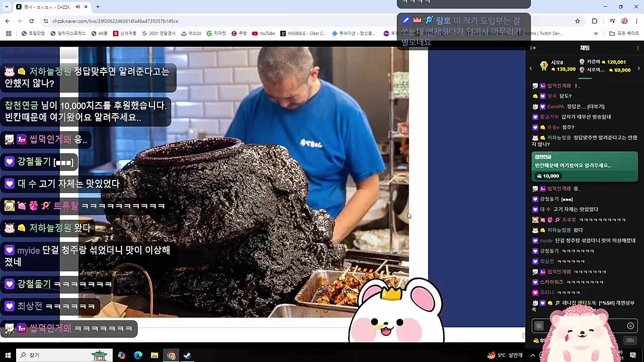Show next donation ranking with right chevron
The height and width of the screenshot is (362, 644).
tap(639, 68)
